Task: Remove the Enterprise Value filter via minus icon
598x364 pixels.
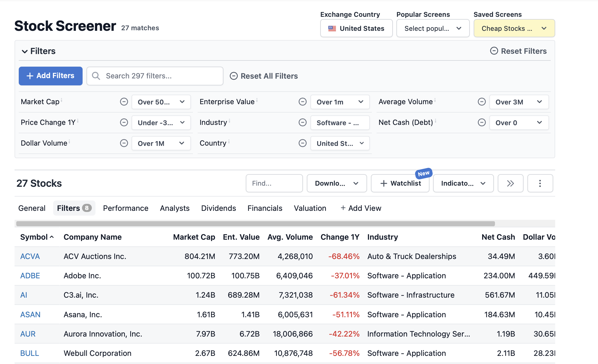Action: (x=302, y=102)
